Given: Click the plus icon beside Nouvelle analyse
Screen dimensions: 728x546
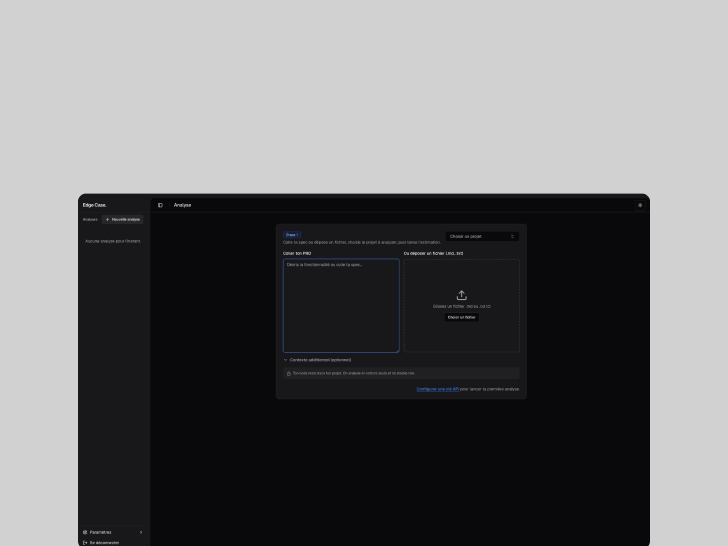Looking at the screenshot, I should point(108,219).
